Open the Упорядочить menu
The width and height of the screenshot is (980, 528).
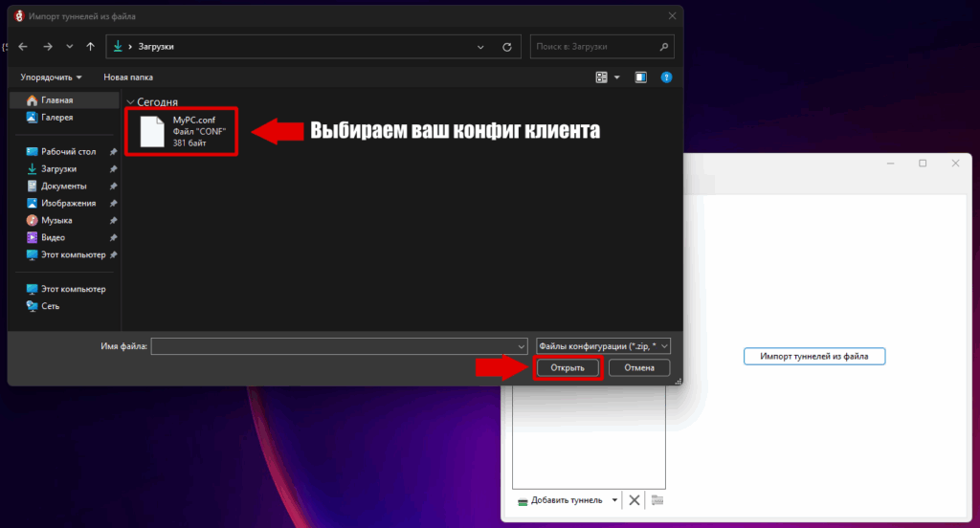click(51, 77)
